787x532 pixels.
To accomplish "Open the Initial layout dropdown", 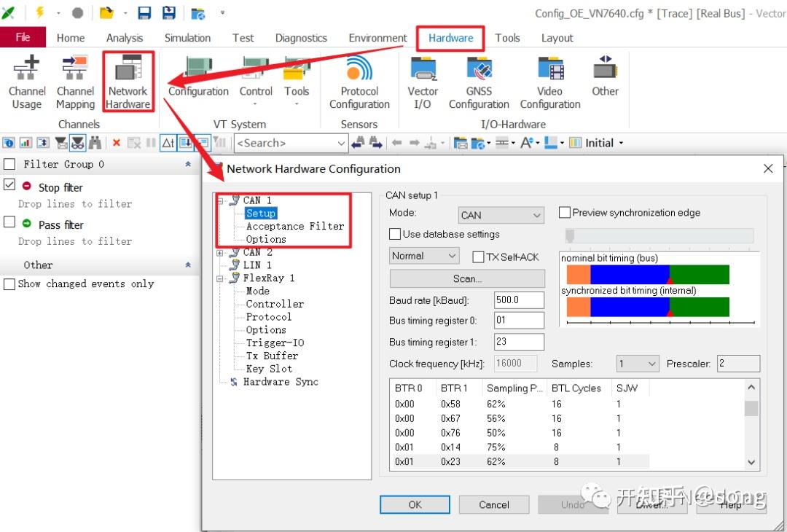I will [x=597, y=143].
